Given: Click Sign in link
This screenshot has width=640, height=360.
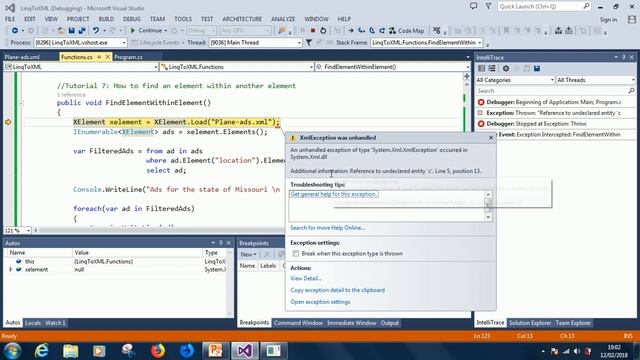Looking at the screenshot, I should pyautogui.click(x=608, y=20).
